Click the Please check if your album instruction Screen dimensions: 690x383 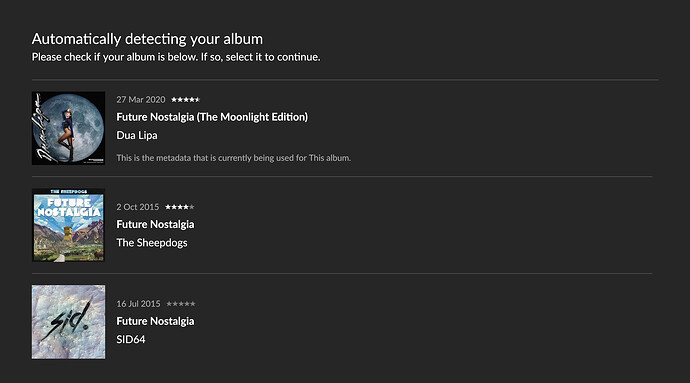[176, 57]
